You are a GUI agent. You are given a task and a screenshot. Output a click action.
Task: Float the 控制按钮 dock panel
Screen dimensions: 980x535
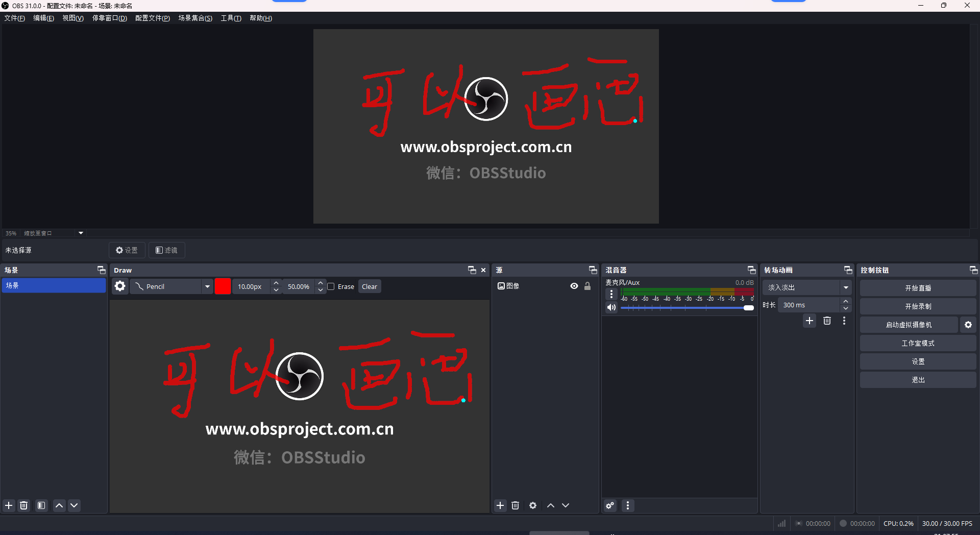(973, 270)
